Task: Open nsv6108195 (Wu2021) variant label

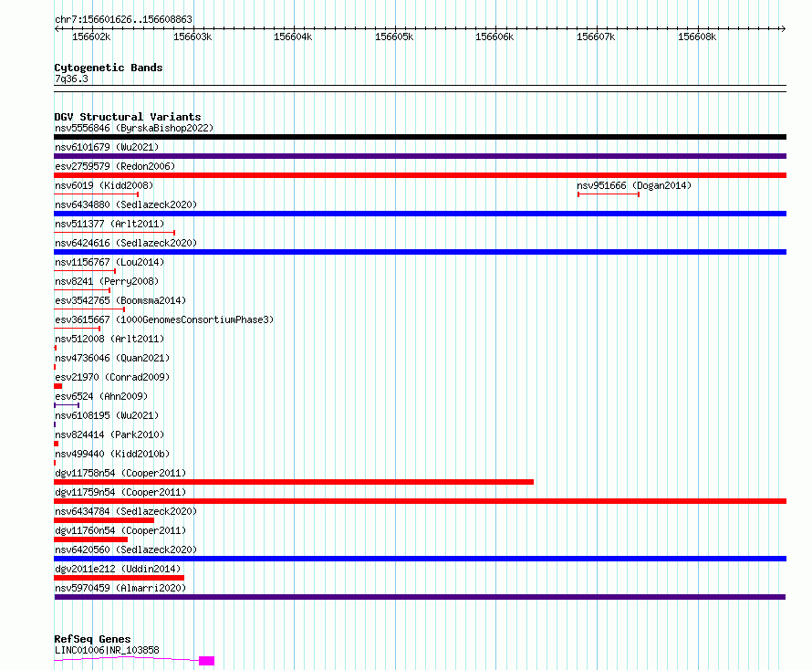Action: (x=107, y=415)
